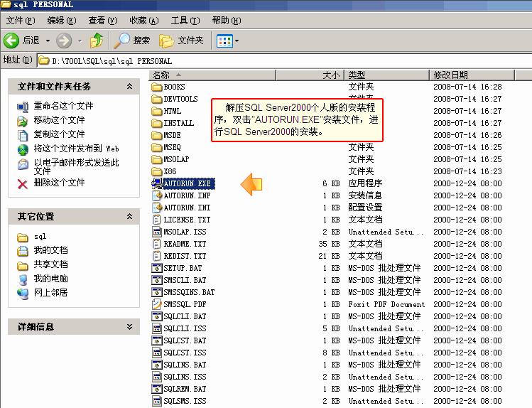This screenshot has width=532, height=408.
Task: Select the HTML folder icon
Action: point(157,112)
